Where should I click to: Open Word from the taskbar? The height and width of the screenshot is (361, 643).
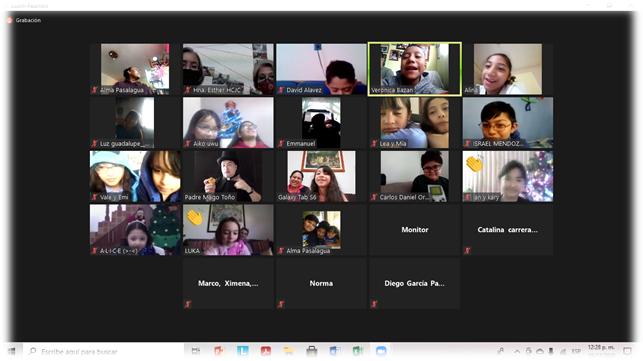(335, 351)
